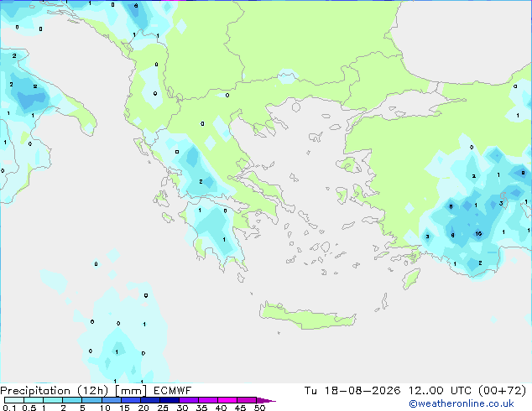This screenshot has height=411, width=532.
Task: Click the 1–2 mm legend color swatch
Action: pos(53,400)
